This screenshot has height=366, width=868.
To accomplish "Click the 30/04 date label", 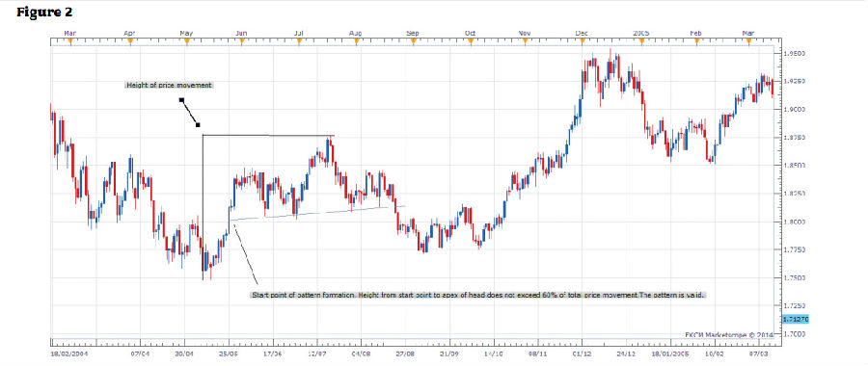I will click(x=185, y=353).
